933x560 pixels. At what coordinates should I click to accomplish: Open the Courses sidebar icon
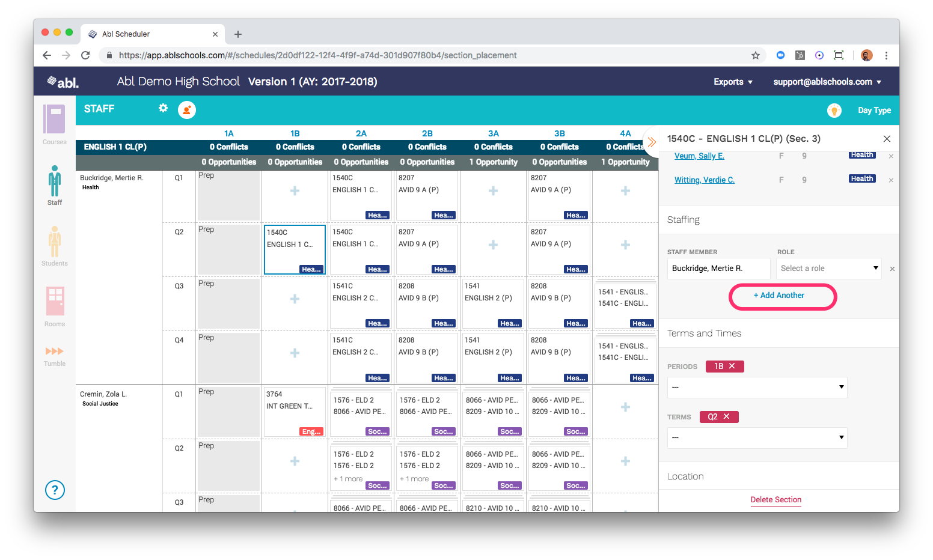(54, 120)
